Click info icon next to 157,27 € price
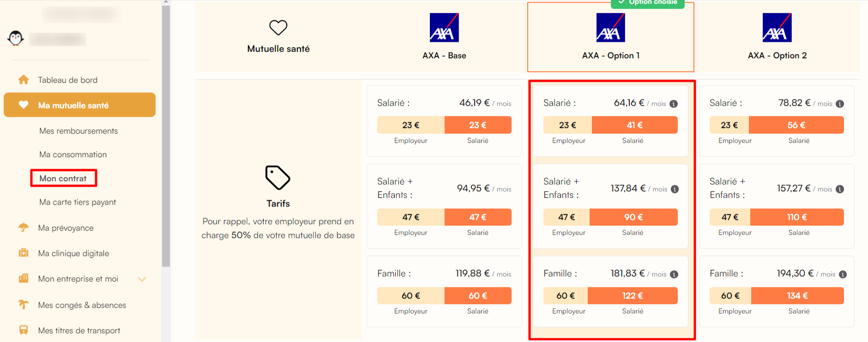The height and width of the screenshot is (342, 868). pos(840,189)
